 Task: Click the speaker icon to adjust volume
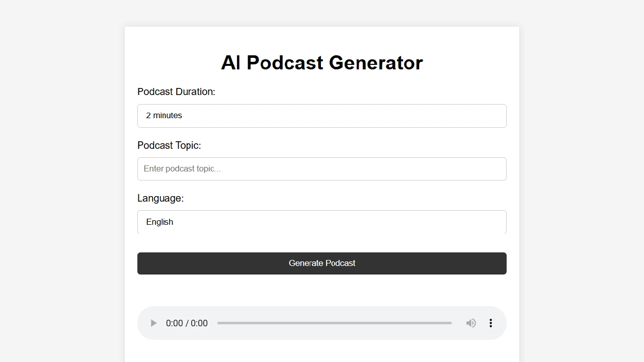(471, 323)
